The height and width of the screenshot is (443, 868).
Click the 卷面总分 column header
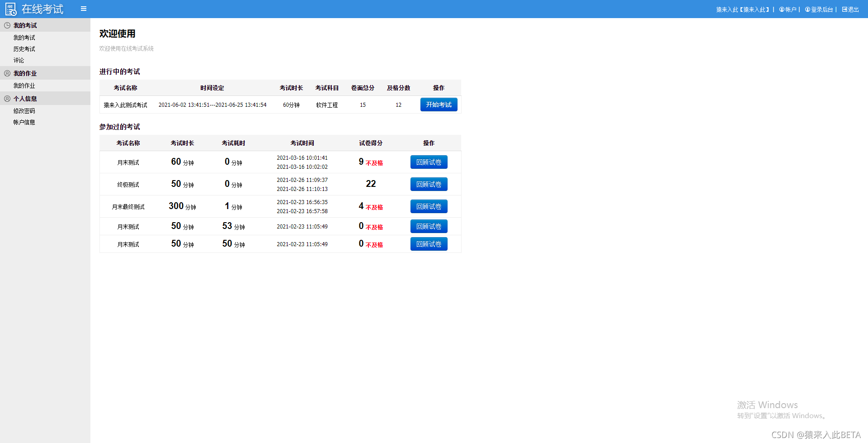pos(363,88)
